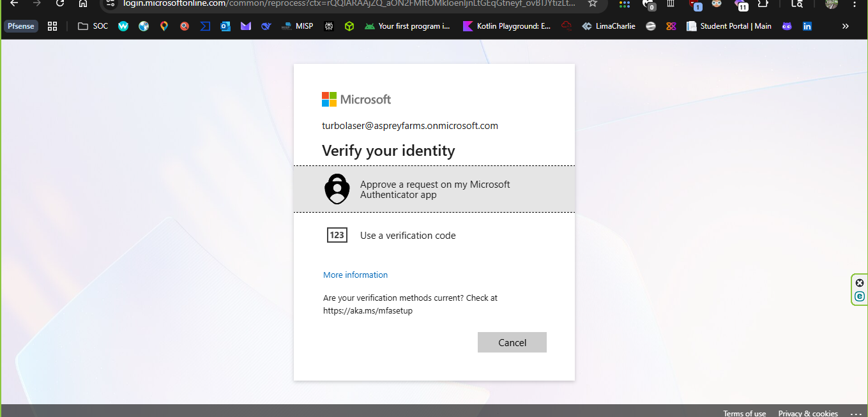This screenshot has width=868, height=417.
Task: Open the LinkedIn bookmark icon
Action: pos(807,26)
